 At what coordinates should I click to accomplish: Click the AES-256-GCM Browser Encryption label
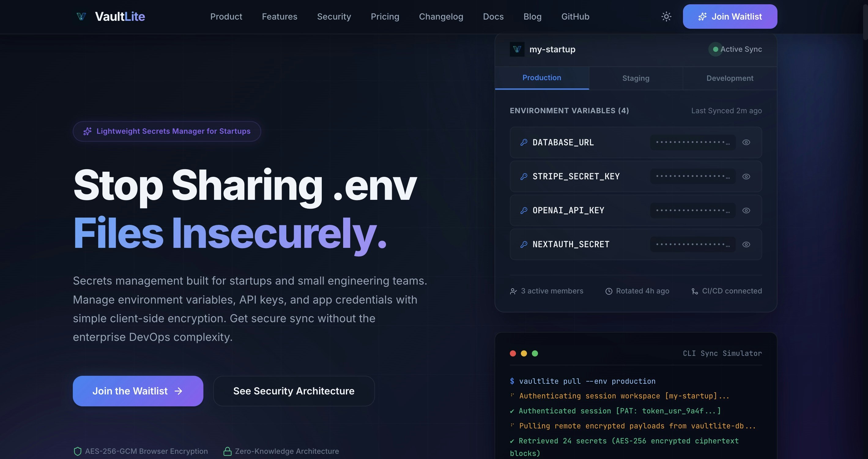pos(146,451)
